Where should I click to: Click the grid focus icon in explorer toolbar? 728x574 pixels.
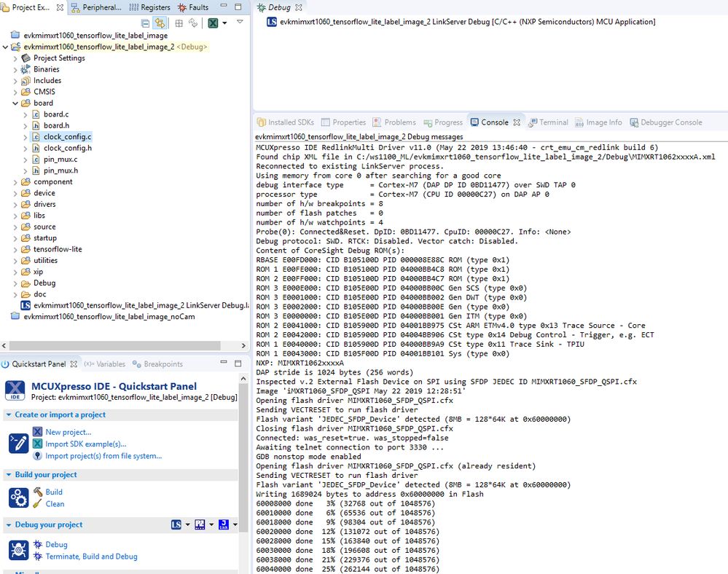pyautogui.click(x=179, y=23)
